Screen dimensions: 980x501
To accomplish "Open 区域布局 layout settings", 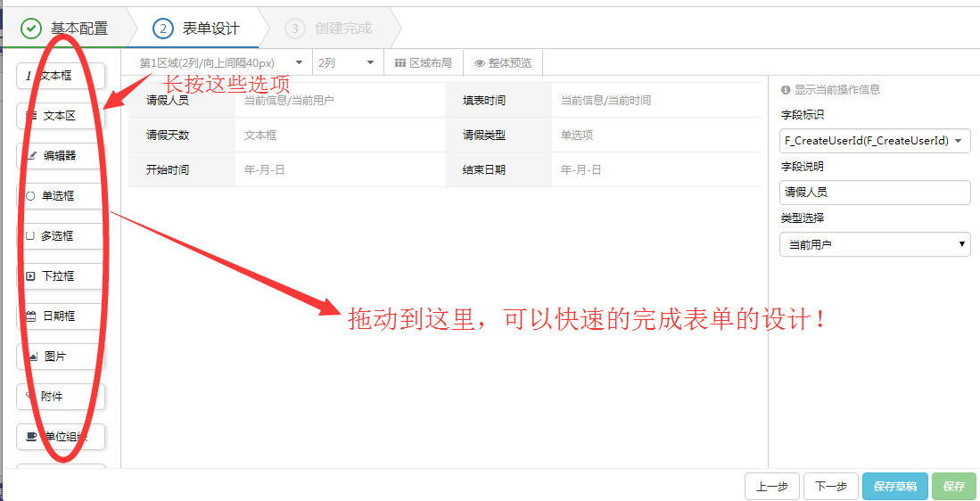I will click(424, 63).
